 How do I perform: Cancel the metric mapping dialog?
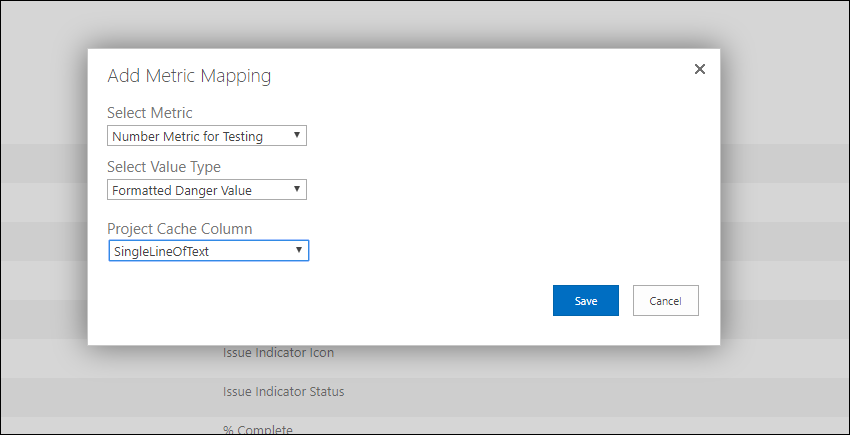pyautogui.click(x=666, y=300)
